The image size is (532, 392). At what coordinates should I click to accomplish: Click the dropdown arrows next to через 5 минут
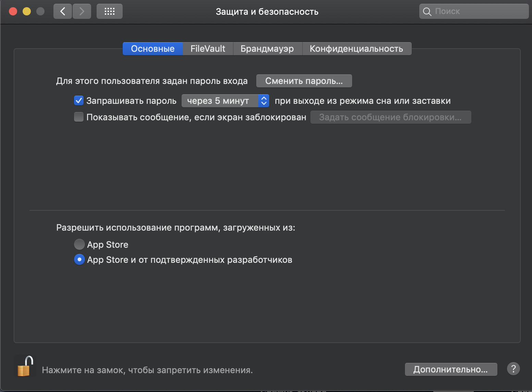pyautogui.click(x=263, y=100)
